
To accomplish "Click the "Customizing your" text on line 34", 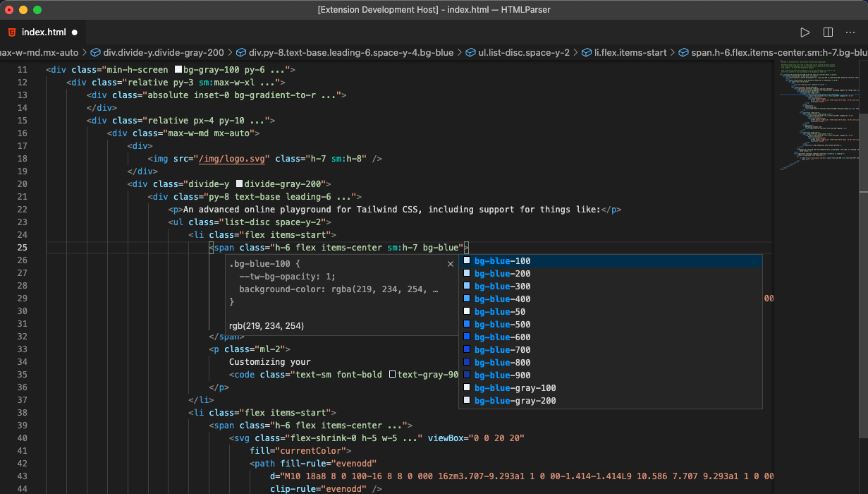I will pos(270,362).
